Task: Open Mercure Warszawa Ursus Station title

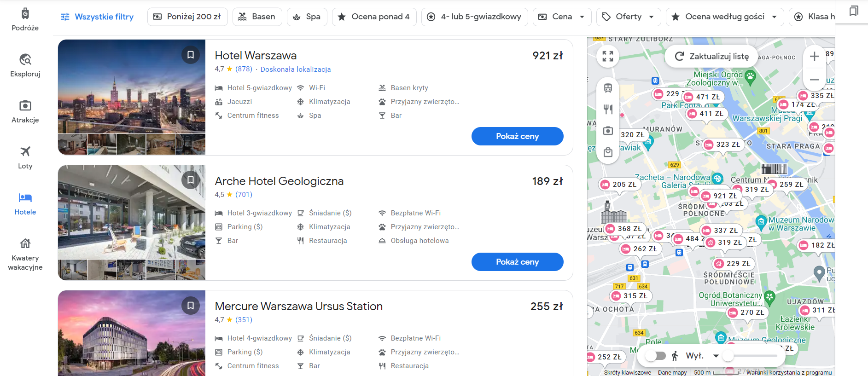Action: 298,307
